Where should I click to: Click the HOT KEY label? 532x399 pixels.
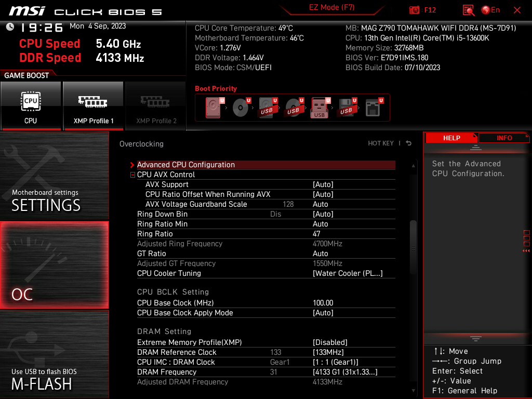(x=381, y=143)
